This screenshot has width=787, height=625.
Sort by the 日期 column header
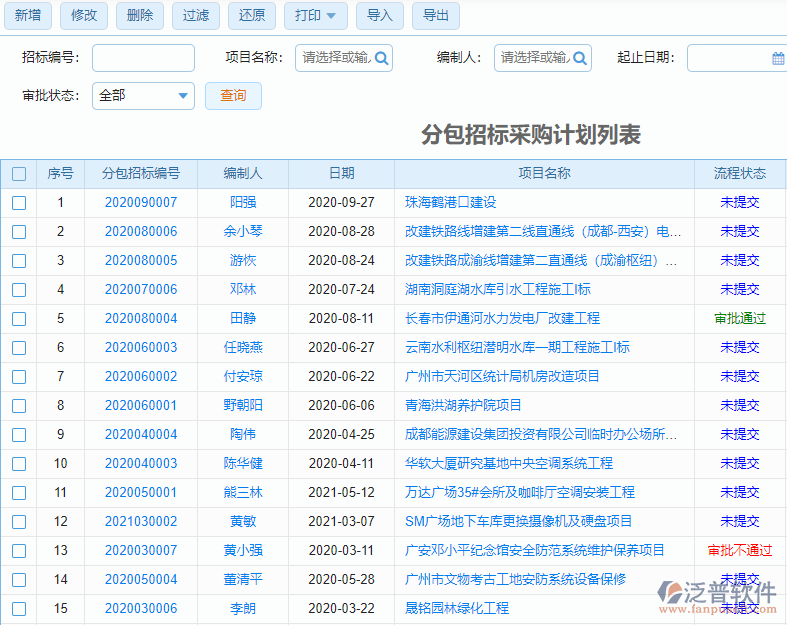point(342,174)
